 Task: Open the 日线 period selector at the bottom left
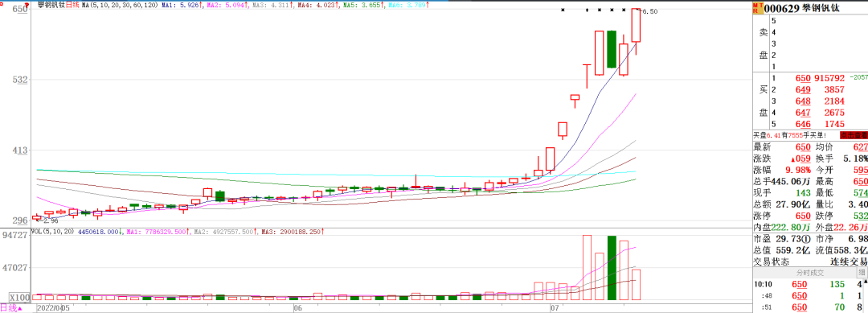coord(11,308)
